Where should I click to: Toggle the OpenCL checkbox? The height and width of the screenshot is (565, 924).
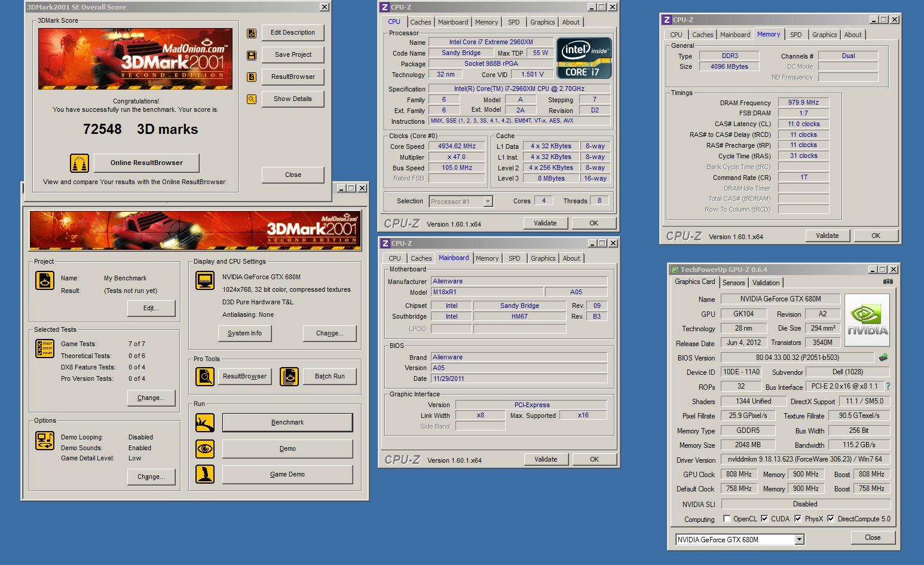[727, 518]
